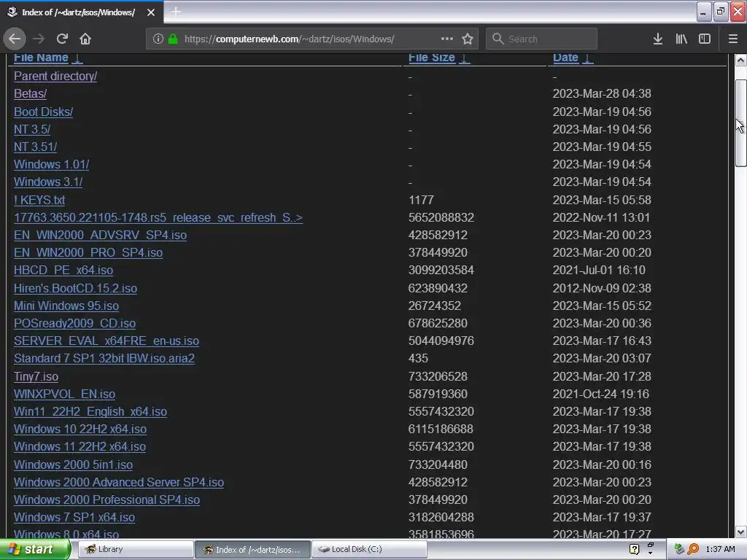
Task: Sort listing by File Name
Action: [x=41, y=58]
